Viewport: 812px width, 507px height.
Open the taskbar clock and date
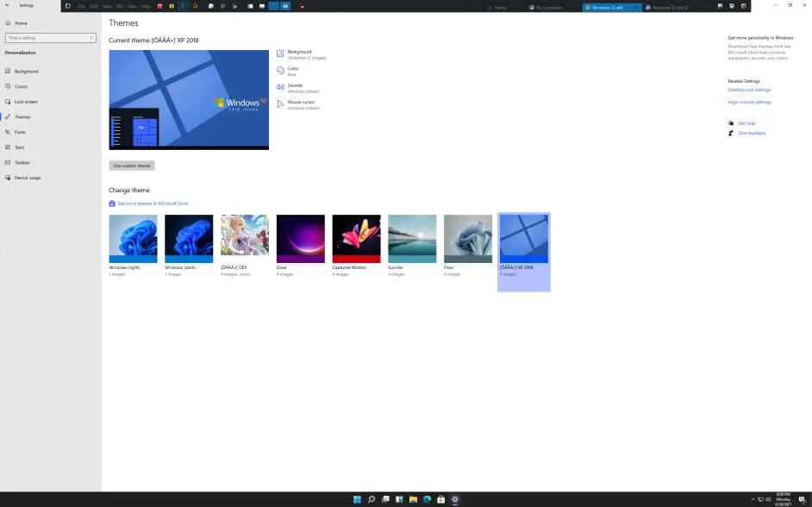[x=783, y=499]
